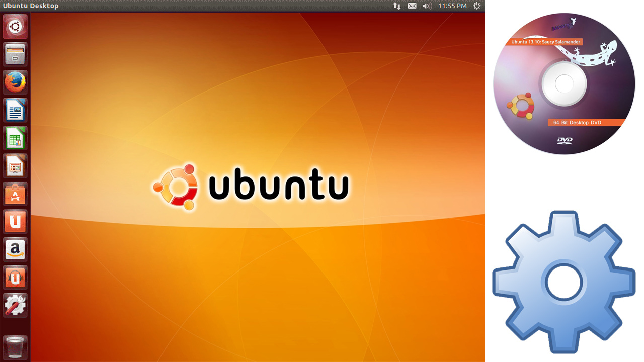Open the Ubuntu One Music Store
The image size is (644, 362).
click(15, 277)
